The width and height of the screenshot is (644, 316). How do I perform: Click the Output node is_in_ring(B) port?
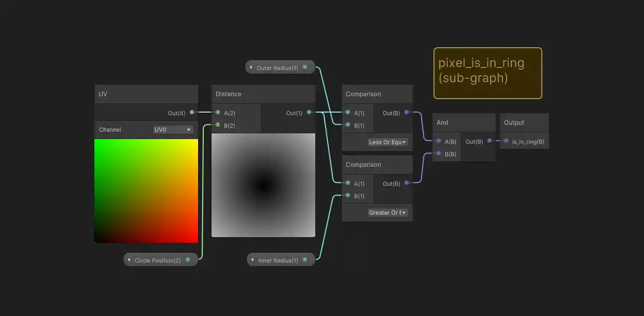tap(506, 141)
